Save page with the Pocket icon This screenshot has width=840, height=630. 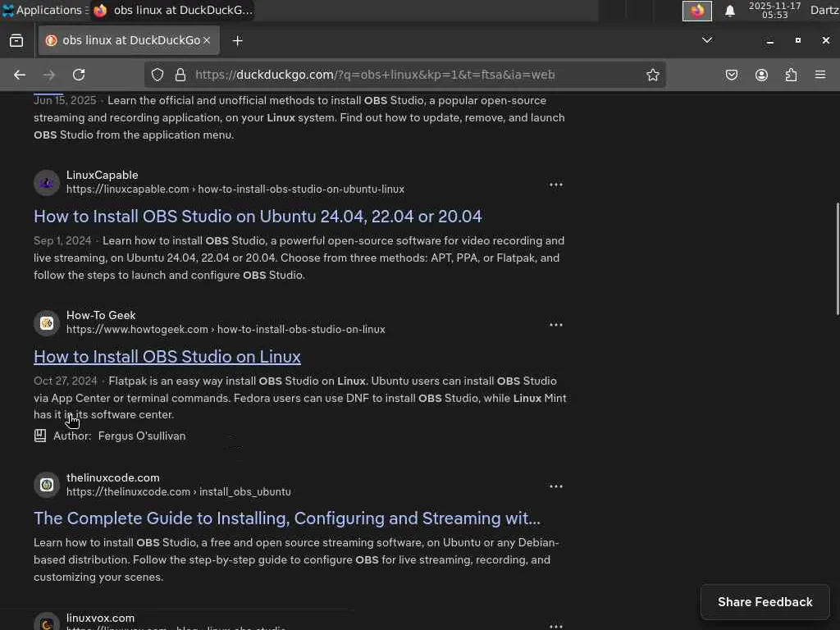(732, 75)
